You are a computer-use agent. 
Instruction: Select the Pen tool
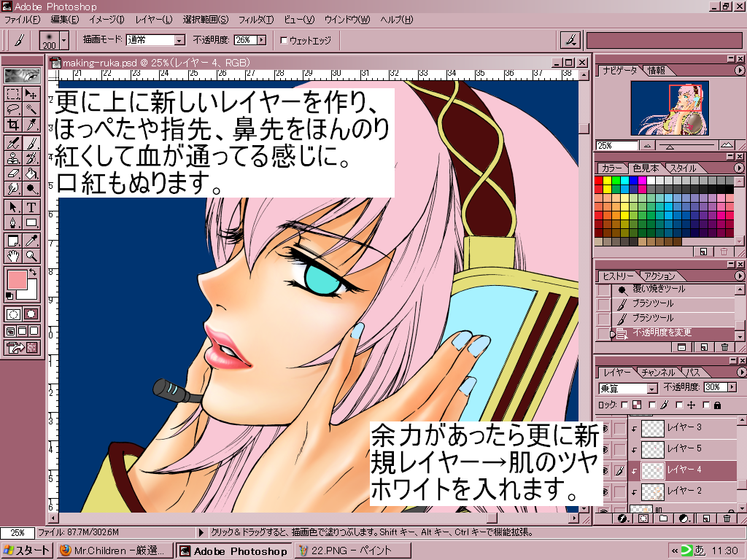13,222
